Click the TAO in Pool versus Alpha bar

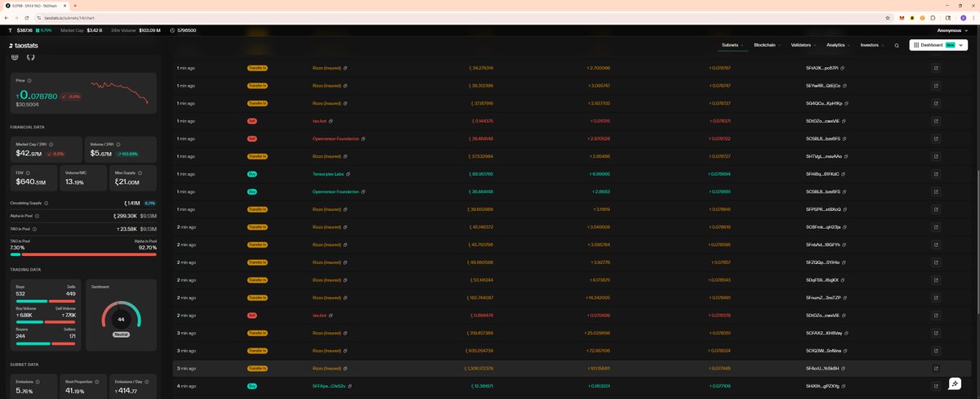pyautogui.click(x=83, y=254)
